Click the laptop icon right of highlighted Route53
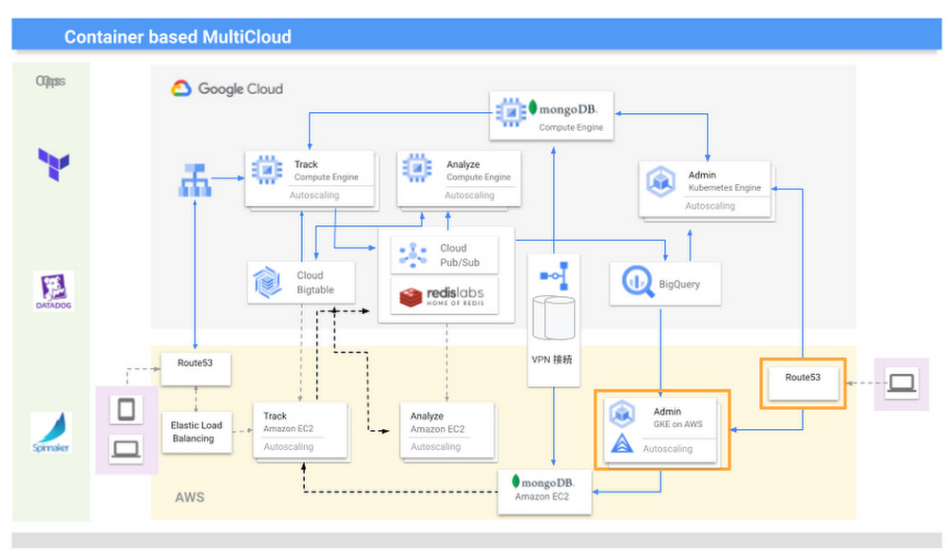Screen dimensions: 950x560 tap(901, 383)
